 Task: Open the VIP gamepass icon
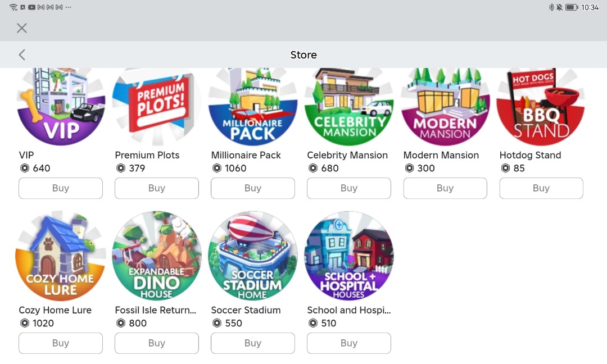(x=61, y=107)
